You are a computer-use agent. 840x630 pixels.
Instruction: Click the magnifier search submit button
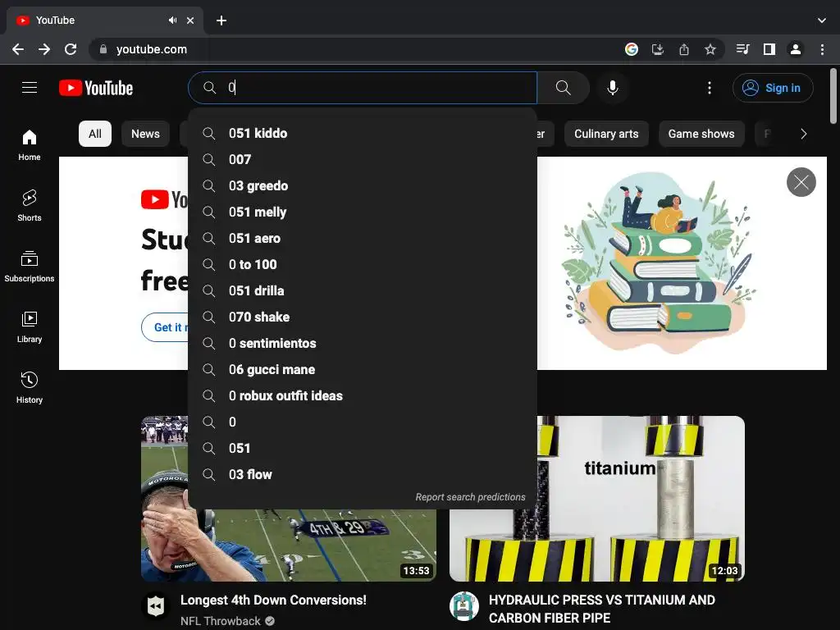563,87
